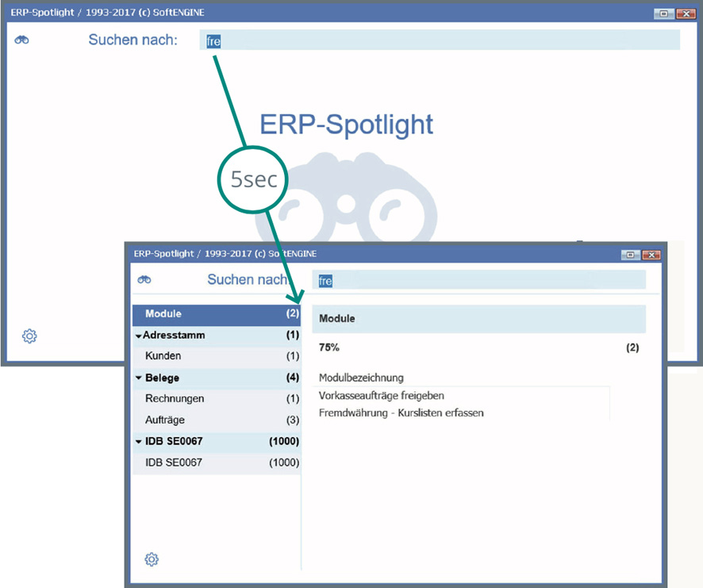Viewport: 703px width, 588px height.
Task: Open result Fremdwährung - Kurslisten erfassen
Action: tap(401, 413)
